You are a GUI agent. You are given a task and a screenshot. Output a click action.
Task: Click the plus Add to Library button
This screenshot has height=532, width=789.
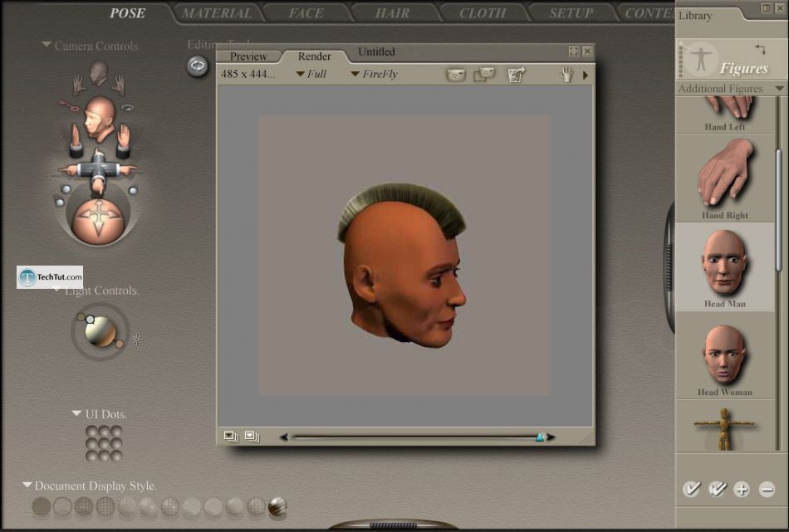tap(741, 489)
